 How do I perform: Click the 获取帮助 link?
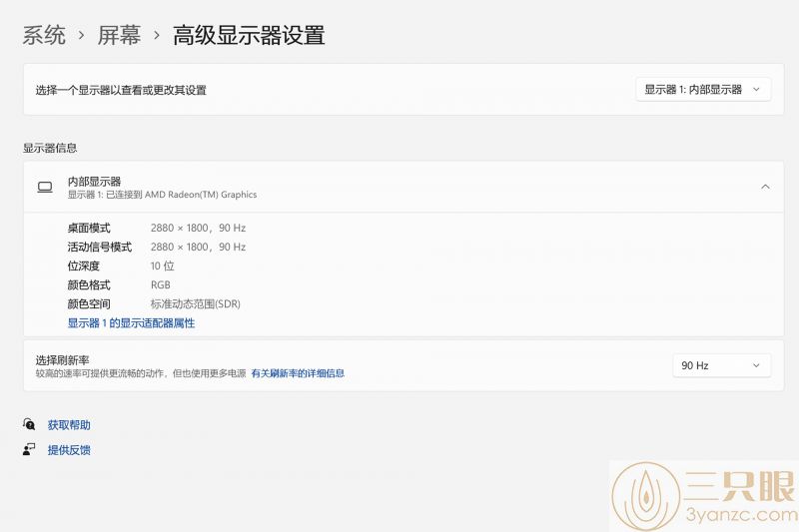(x=69, y=425)
